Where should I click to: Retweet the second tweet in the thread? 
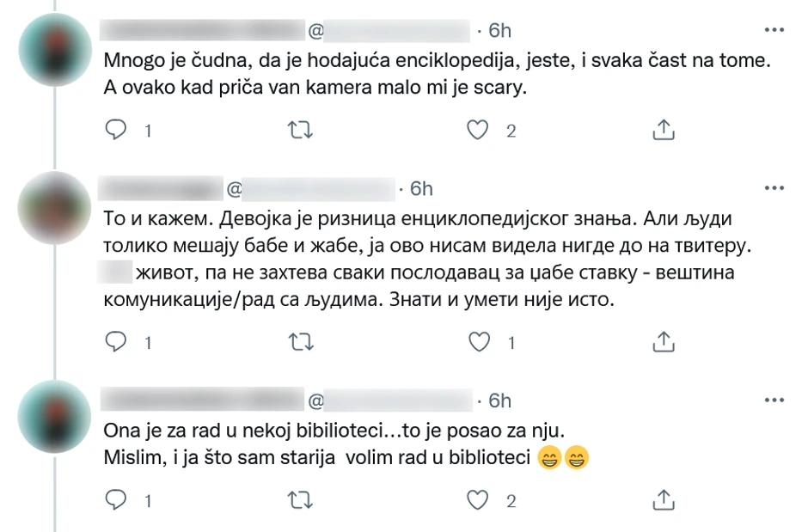(x=299, y=341)
